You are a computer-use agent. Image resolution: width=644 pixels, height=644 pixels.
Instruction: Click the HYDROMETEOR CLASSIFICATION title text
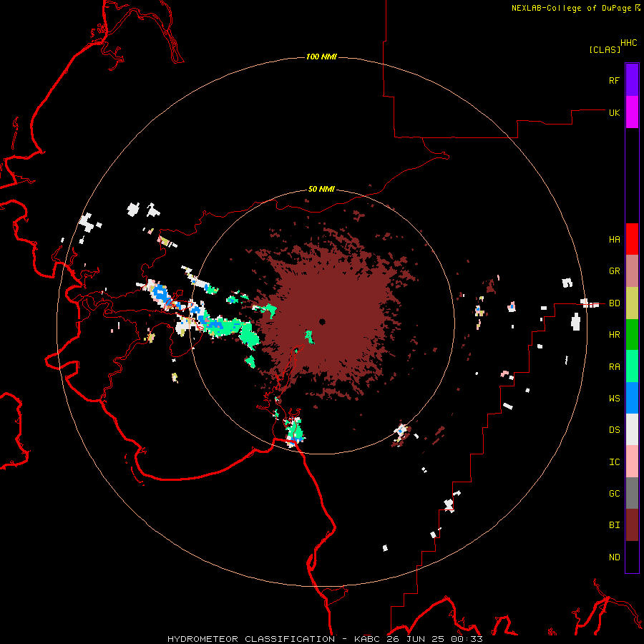(251, 639)
